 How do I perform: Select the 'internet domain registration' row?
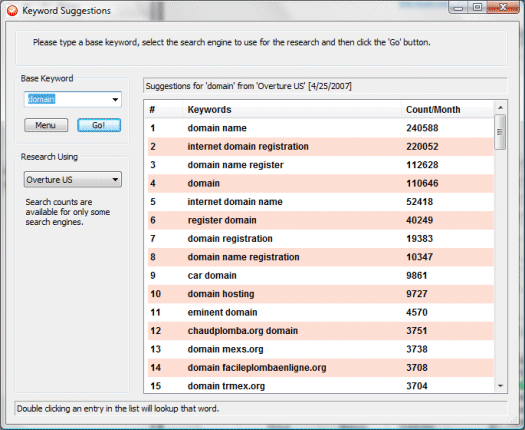(x=320, y=146)
